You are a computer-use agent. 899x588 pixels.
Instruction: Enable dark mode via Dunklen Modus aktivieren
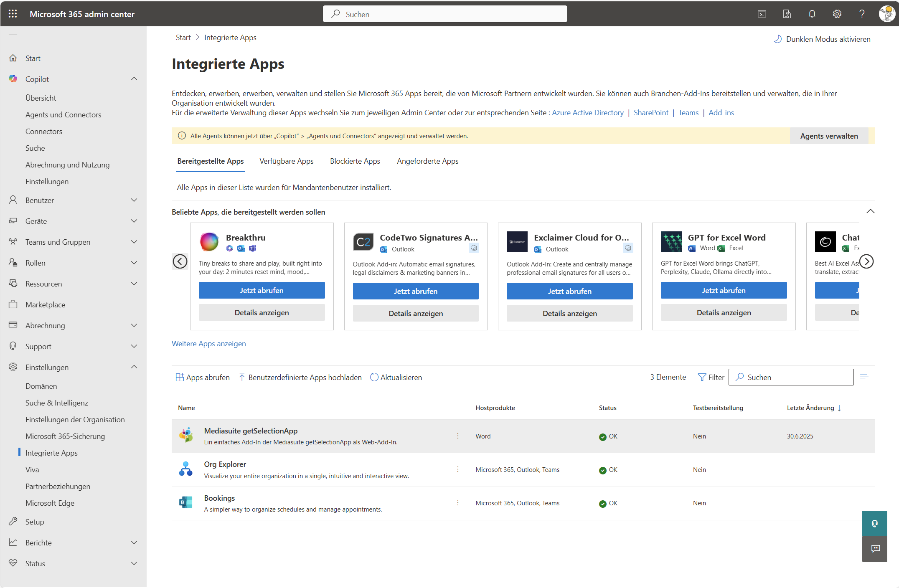tap(822, 39)
